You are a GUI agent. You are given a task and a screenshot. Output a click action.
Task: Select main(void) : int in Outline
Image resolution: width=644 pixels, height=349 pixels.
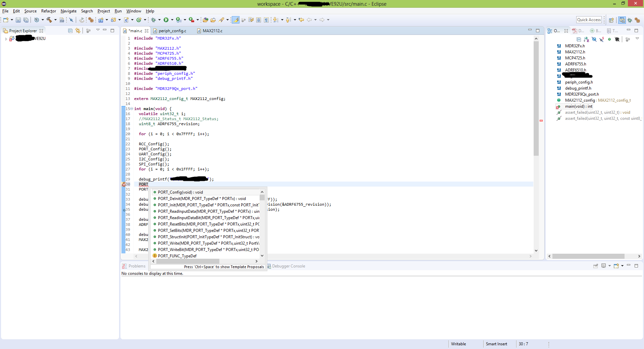[x=579, y=106]
